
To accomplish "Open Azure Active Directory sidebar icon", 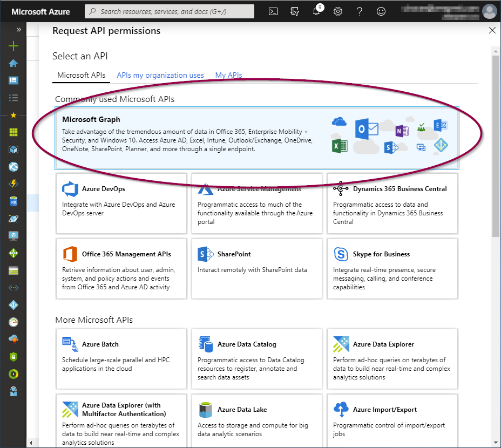I will click(13, 305).
